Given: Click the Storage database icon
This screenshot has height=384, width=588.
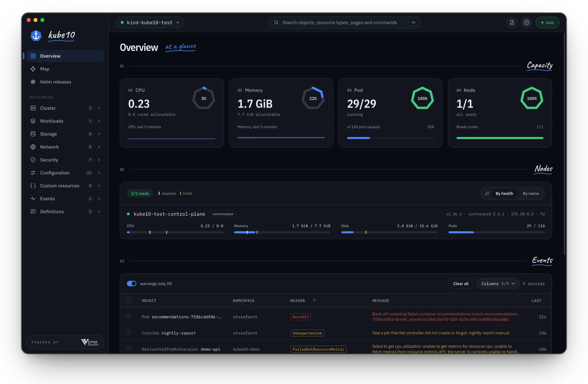Looking at the screenshot, I should pyautogui.click(x=33, y=134).
